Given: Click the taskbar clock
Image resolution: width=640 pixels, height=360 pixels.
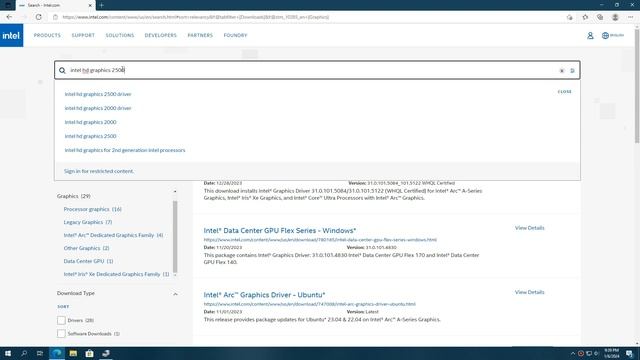Looking at the screenshot, I should pyautogui.click(x=611, y=353).
